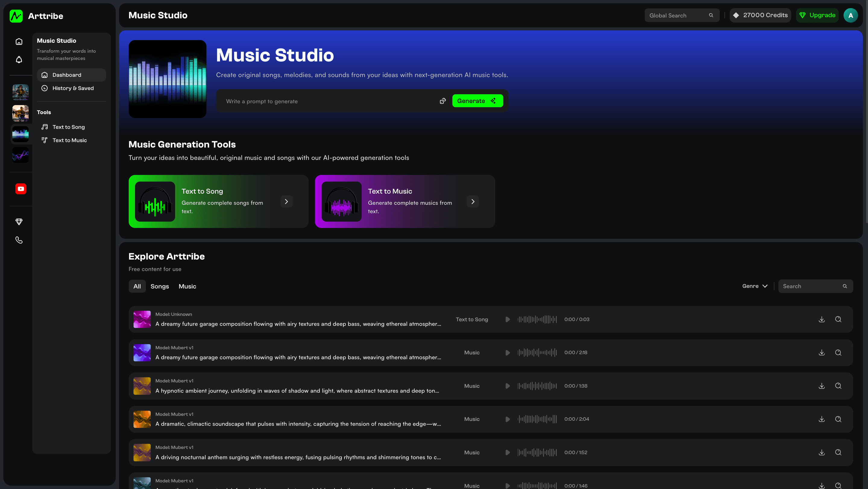Download the Text to Song track 0:03
Viewport: 868px width, 489px height.
pyautogui.click(x=822, y=319)
